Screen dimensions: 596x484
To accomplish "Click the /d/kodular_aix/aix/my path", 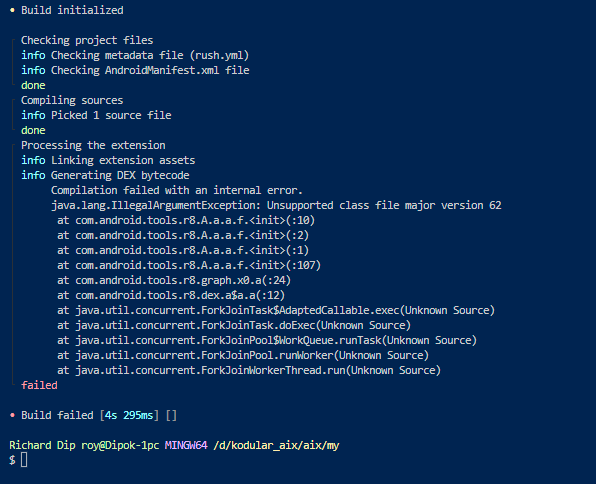I will [x=276, y=445].
